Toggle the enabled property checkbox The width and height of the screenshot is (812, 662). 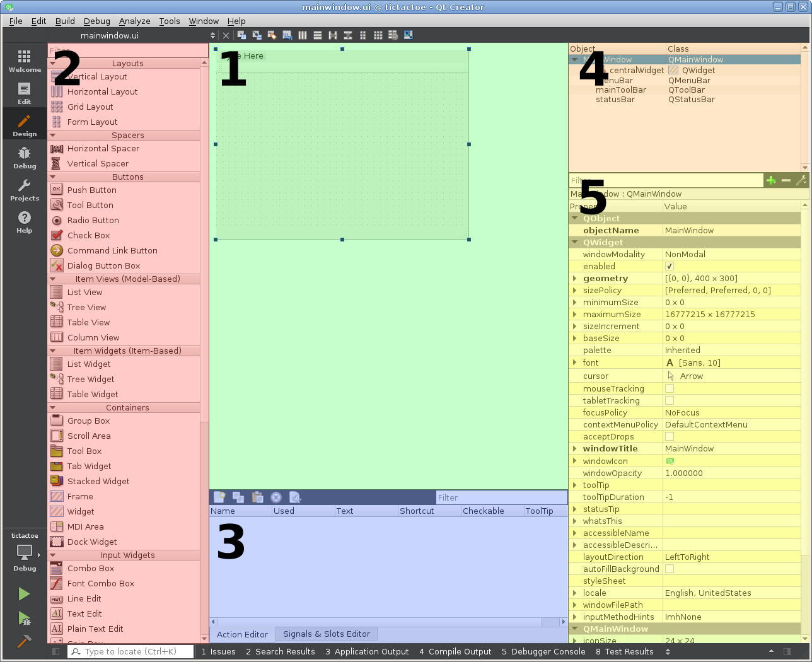coord(670,267)
